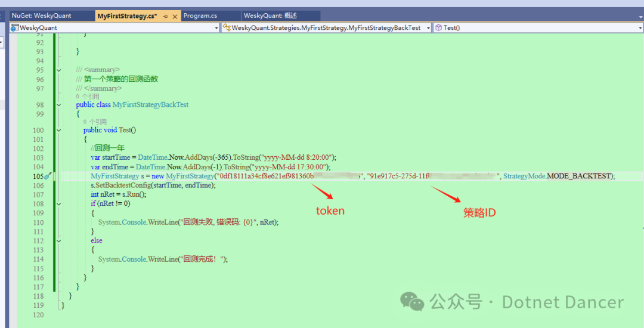
Task: Click the '//回测一年' comment
Action: pos(107,148)
